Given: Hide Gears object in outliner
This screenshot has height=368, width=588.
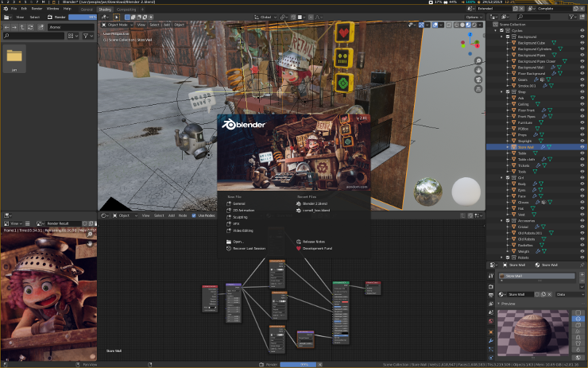Looking at the screenshot, I should 582,79.
